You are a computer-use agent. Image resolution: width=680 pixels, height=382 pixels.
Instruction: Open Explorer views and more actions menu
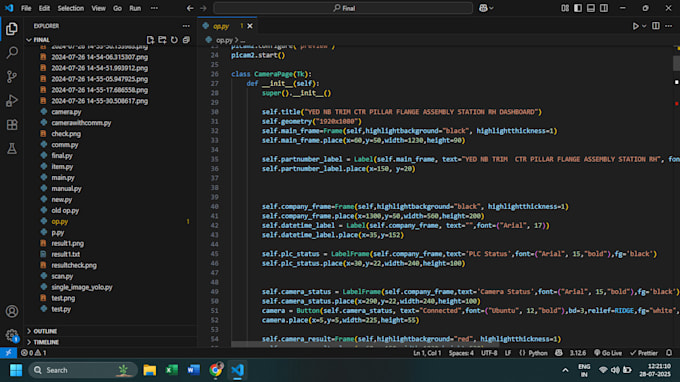(186, 26)
